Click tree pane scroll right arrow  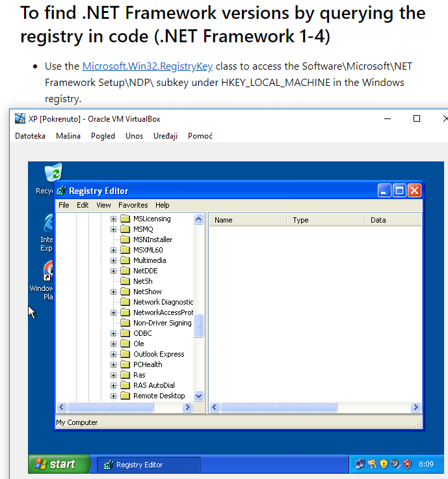click(187, 407)
